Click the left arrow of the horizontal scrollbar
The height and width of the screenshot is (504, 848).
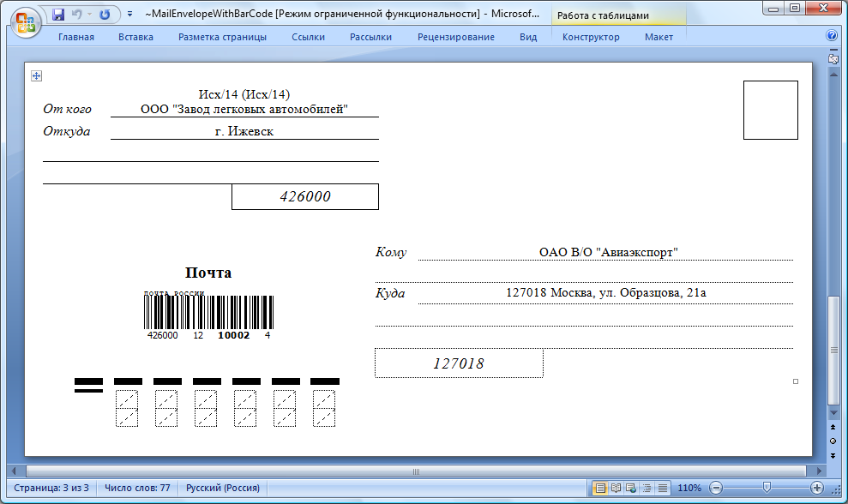pyautogui.click(x=14, y=471)
